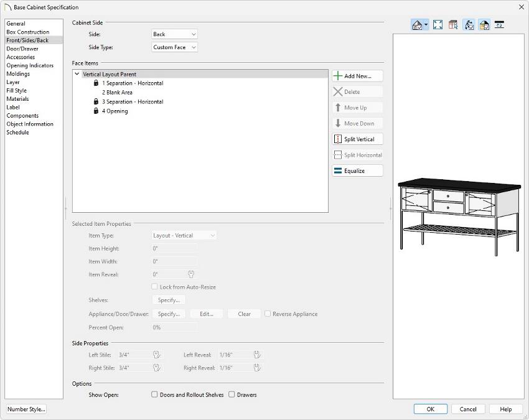The image size is (529, 420).
Task: Open Side Type dropdown showing Custom Face
Action: point(174,47)
